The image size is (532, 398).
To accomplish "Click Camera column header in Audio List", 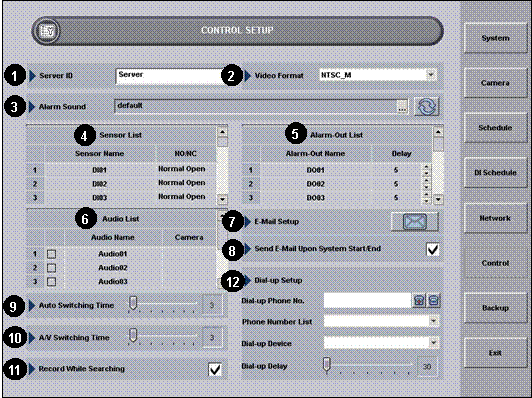I will 189,238.
